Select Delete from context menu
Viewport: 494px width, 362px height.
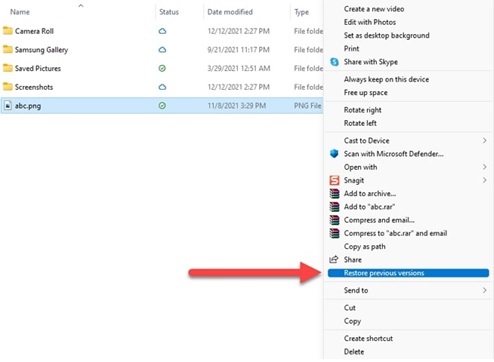coord(354,352)
